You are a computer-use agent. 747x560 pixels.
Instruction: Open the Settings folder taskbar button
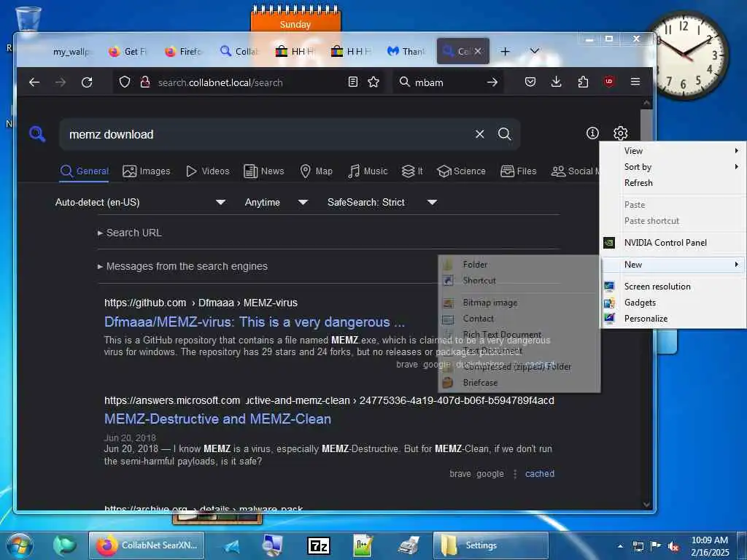(491, 545)
